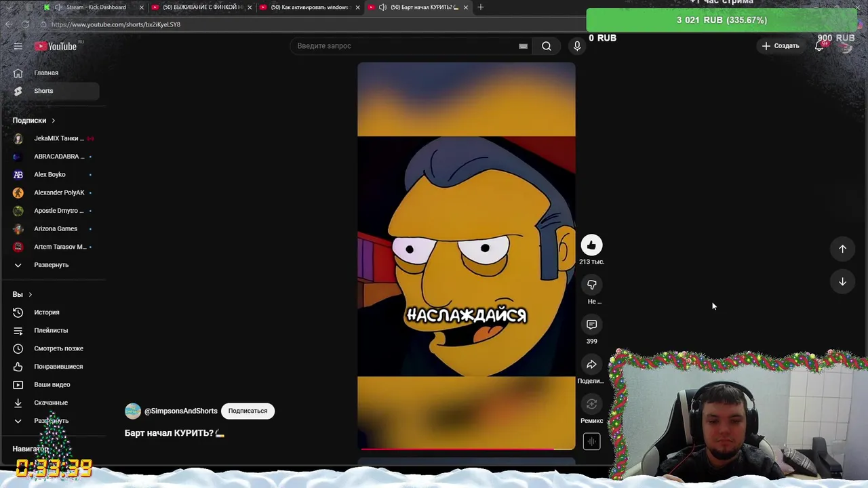Screen dimensions: 868x488
Task: Like the short with thumbs up
Action: pyautogui.click(x=591, y=245)
